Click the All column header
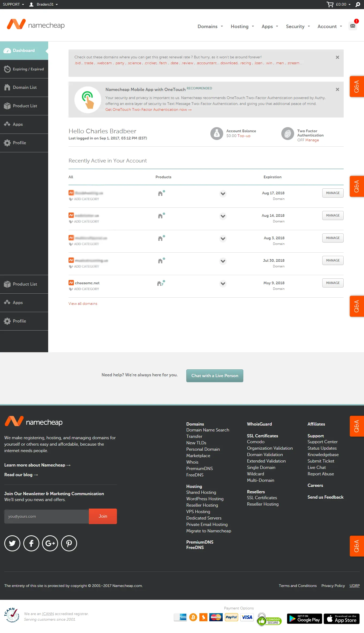 pos(71,177)
